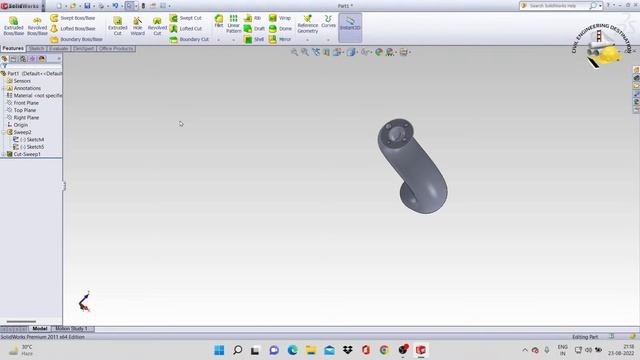Select the Boundary Cut feature
Image resolution: width=640 pixels, height=360 pixels.
tap(189, 40)
